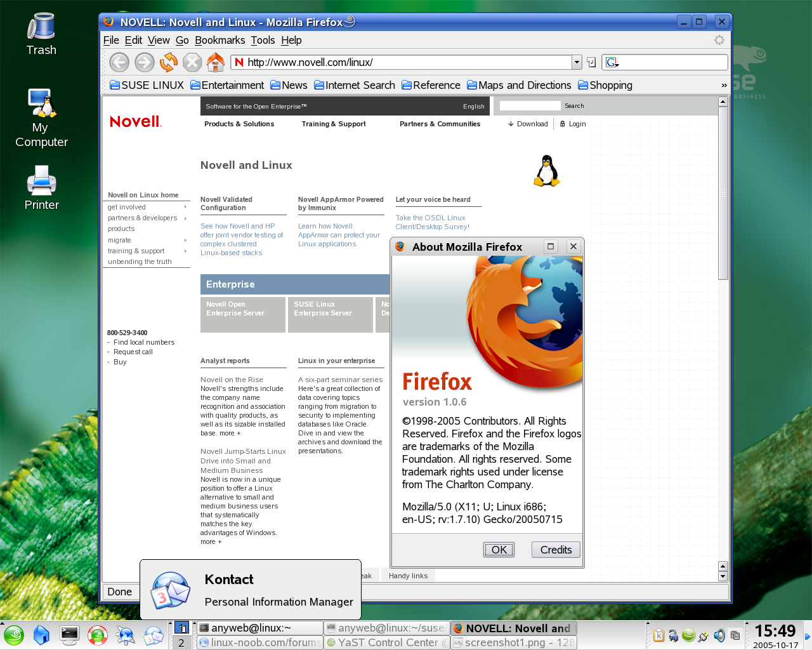Viewport: 812px width, 650px height.
Task: Click the 'Novell Open Enterprise Server' tile
Action: [243, 315]
